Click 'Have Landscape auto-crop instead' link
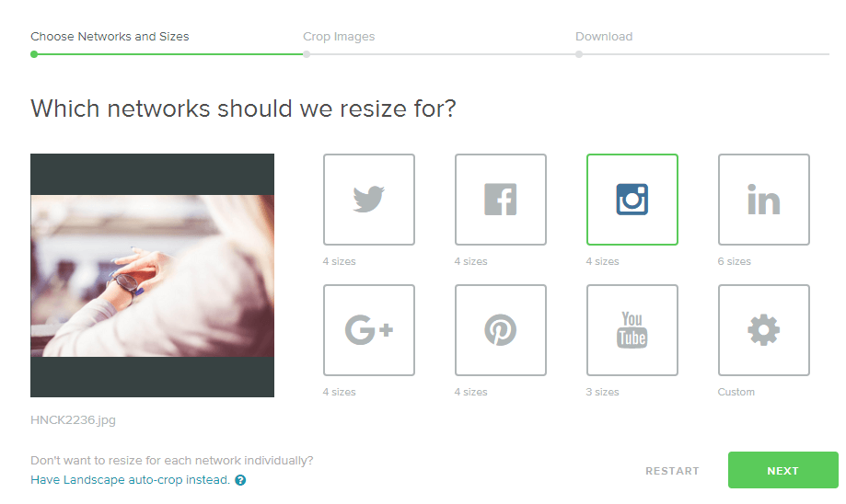 pos(130,480)
